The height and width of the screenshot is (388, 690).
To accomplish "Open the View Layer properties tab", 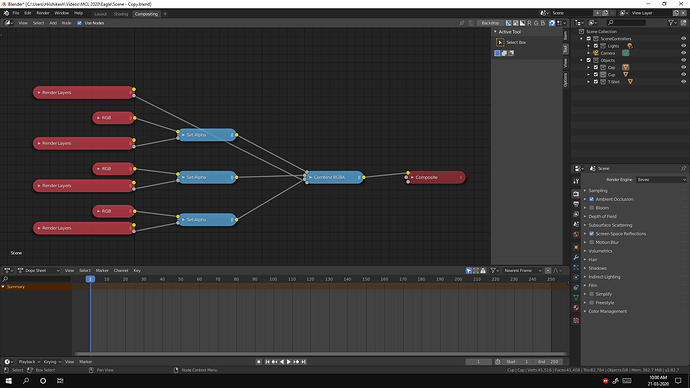I will [x=576, y=214].
